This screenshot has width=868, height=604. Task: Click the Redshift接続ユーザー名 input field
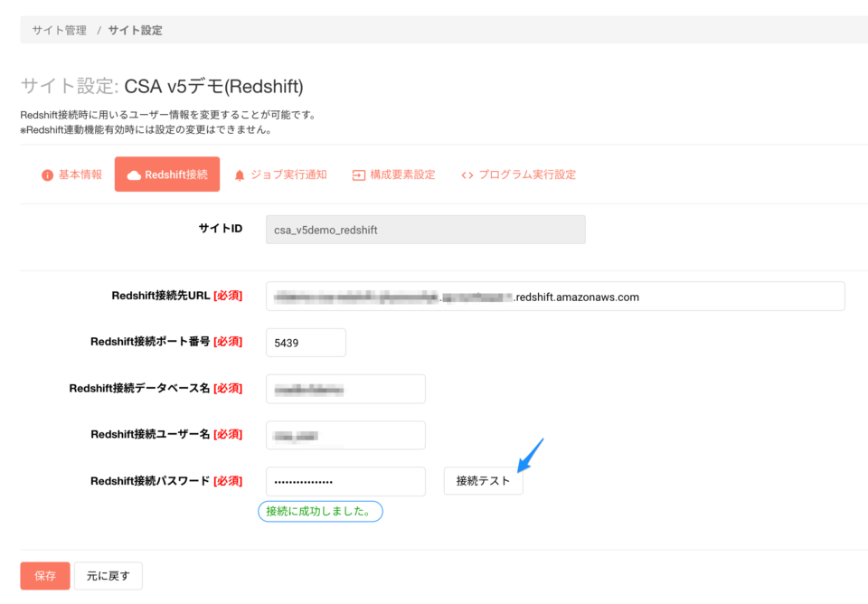click(345, 435)
